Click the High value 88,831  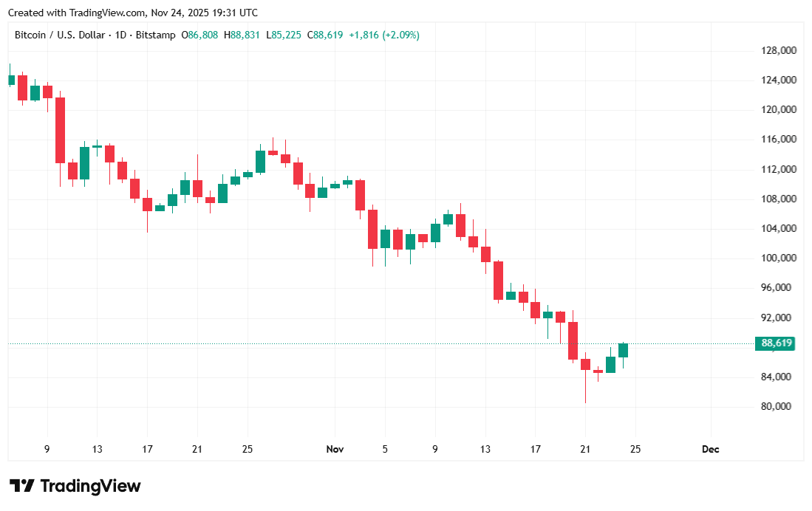(245, 35)
